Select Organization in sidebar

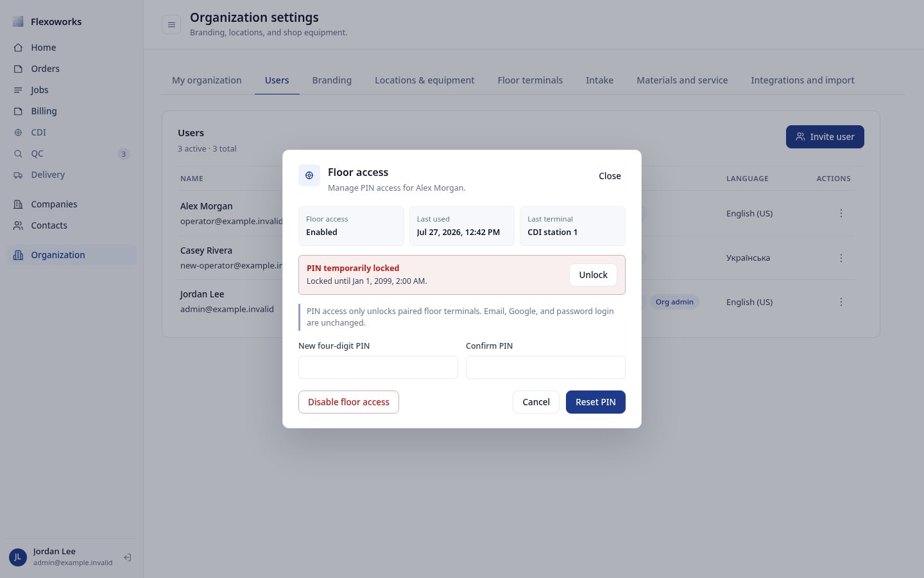(x=71, y=255)
